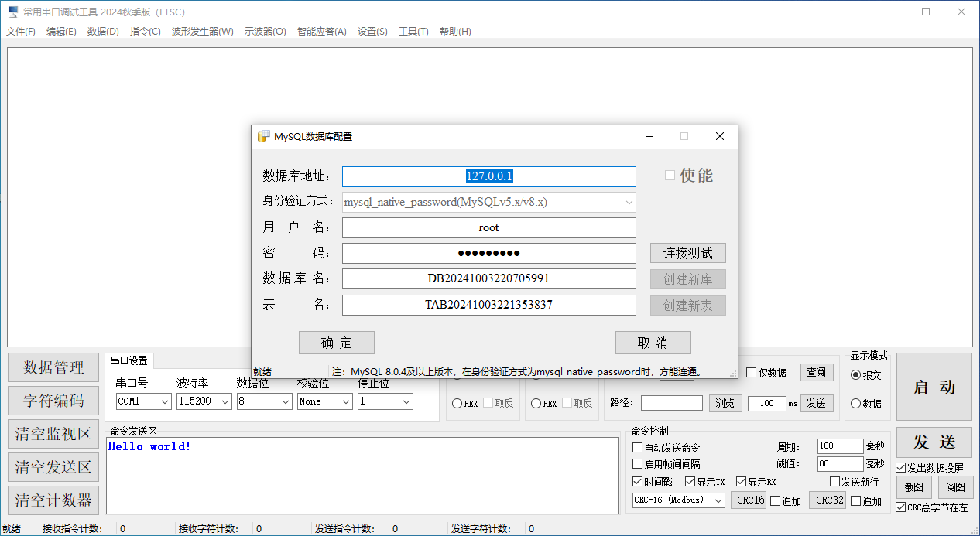Cancel the dialog with 取消
This screenshot has width=980, height=536.
pos(653,343)
